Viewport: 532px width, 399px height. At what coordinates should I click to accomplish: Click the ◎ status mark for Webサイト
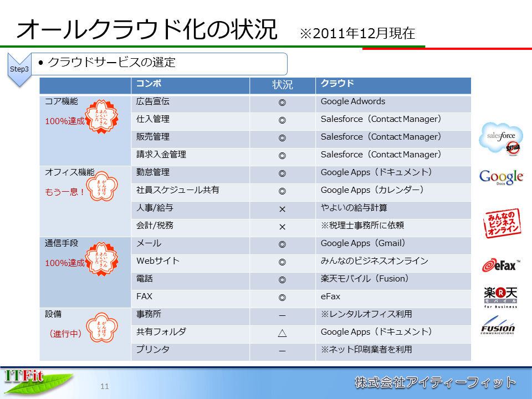pos(282,262)
